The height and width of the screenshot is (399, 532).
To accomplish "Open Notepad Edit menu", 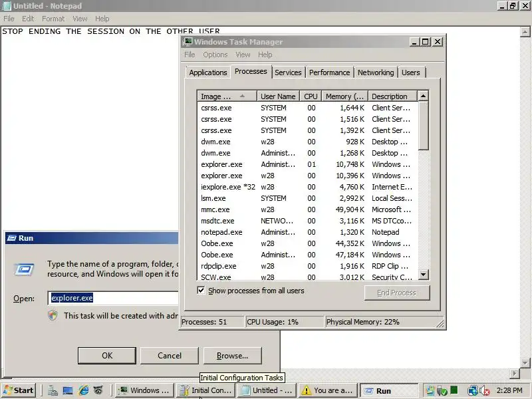I will tap(28, 19).
